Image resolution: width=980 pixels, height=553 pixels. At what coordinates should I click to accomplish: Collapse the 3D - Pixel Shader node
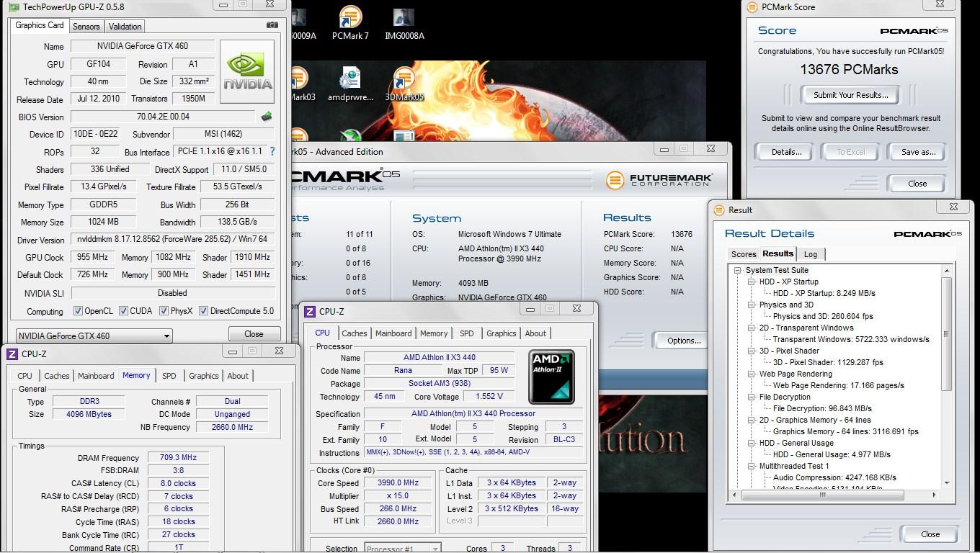[x=752, y=351]
